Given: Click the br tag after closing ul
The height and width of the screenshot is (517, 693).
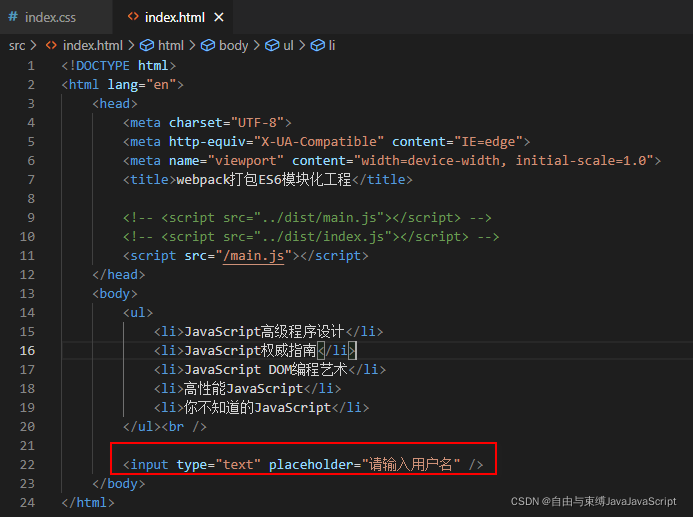Looking at the screenshot, I should 184,427.
